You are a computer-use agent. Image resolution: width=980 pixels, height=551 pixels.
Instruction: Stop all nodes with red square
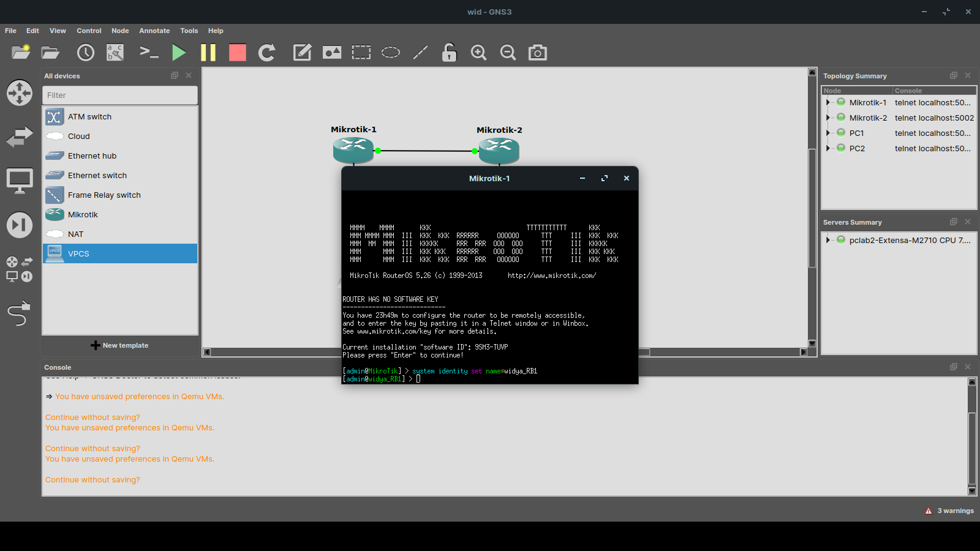tap(238, 53)
